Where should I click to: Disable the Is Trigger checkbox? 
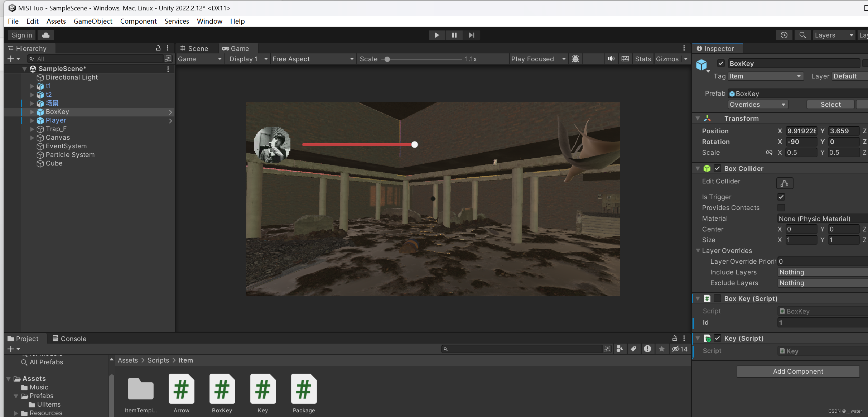pos(781,197)
